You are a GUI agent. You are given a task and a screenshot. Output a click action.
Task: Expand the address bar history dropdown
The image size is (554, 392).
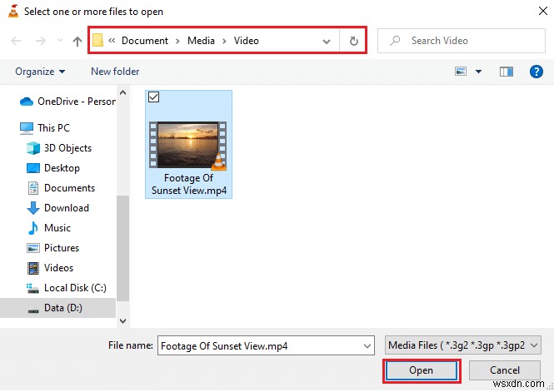[327, 42]
